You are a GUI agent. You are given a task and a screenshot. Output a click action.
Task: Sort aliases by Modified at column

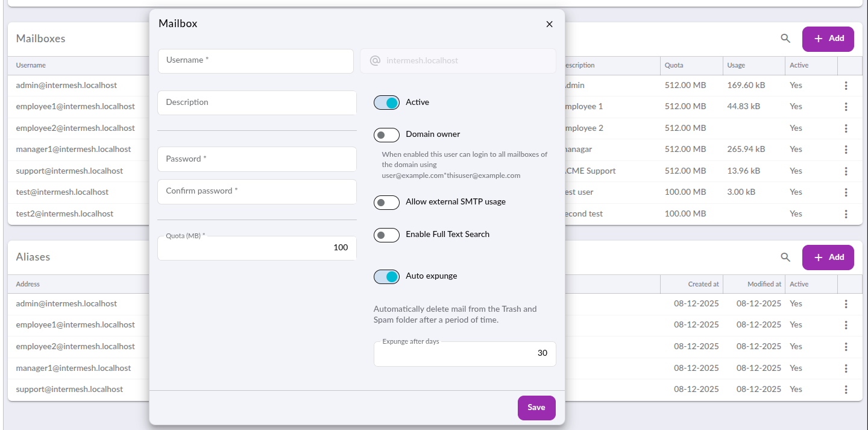753,284
